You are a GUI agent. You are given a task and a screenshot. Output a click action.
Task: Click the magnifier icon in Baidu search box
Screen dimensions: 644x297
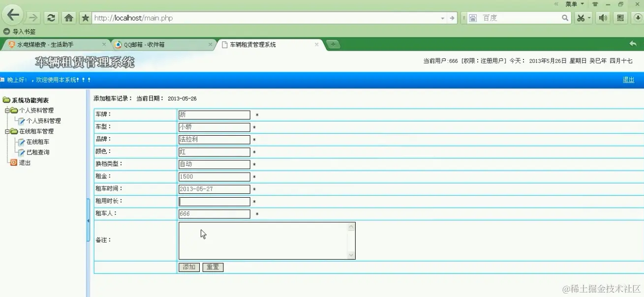[x=565, y=18]
